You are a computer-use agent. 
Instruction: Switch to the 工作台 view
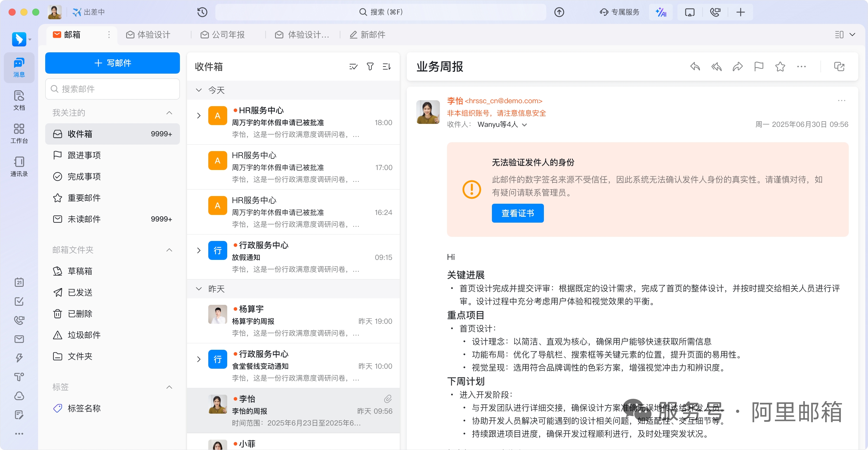(19, 133)
